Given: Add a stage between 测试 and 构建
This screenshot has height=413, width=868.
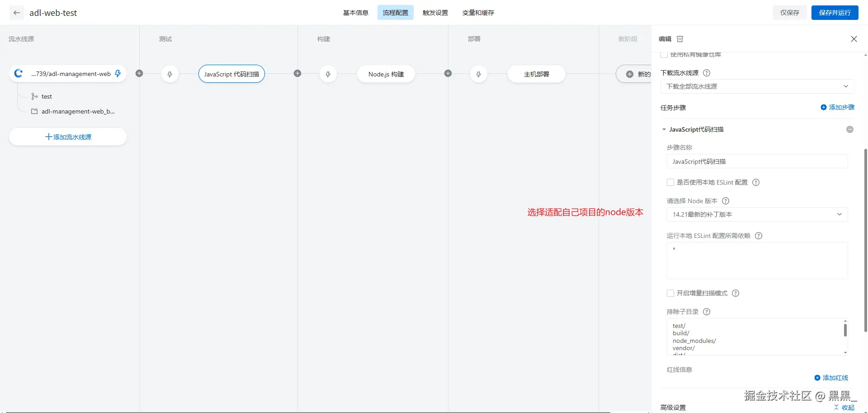Looking at the screenshot, I should (x=297, y=73).
